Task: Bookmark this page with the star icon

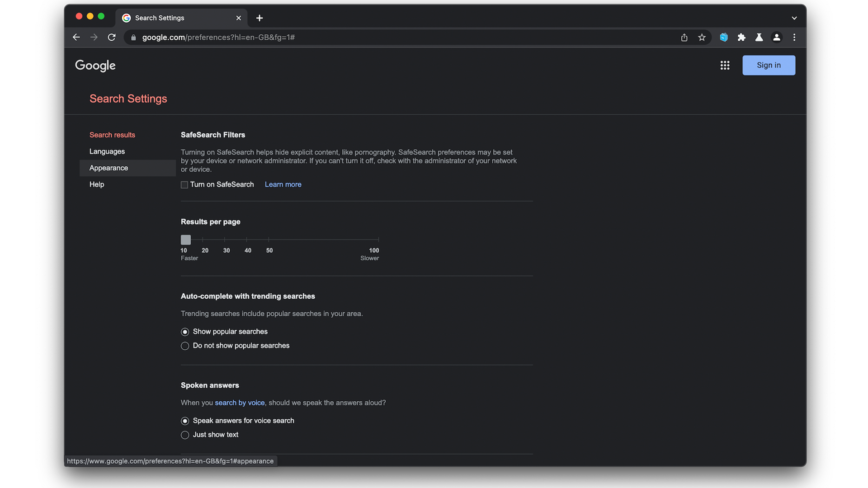Action: (x=702, y=38)
